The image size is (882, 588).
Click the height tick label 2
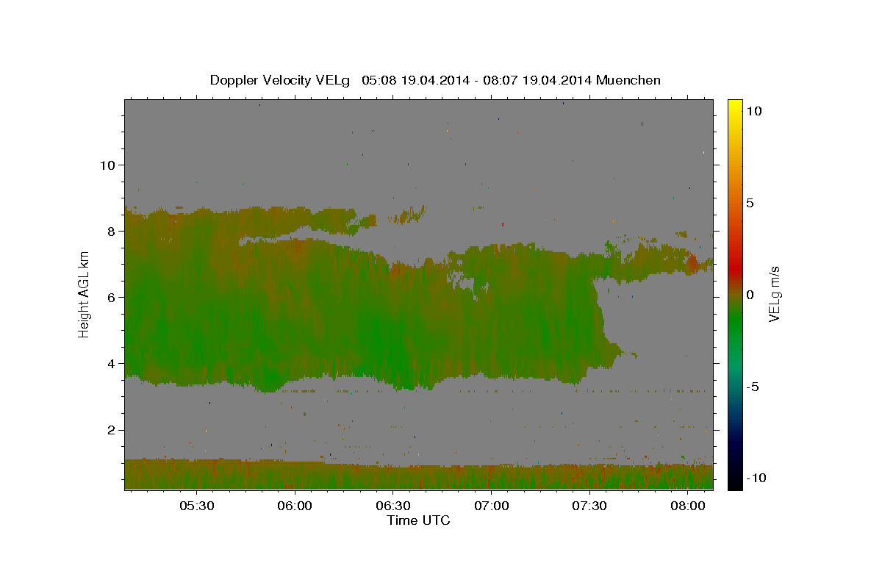pos(111,430)
